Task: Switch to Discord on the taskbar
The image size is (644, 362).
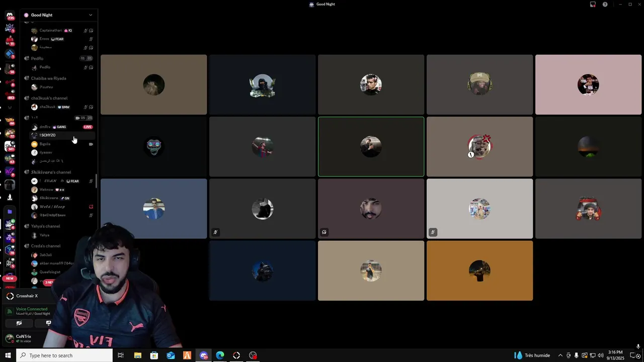Action: (x=203, y=355)
